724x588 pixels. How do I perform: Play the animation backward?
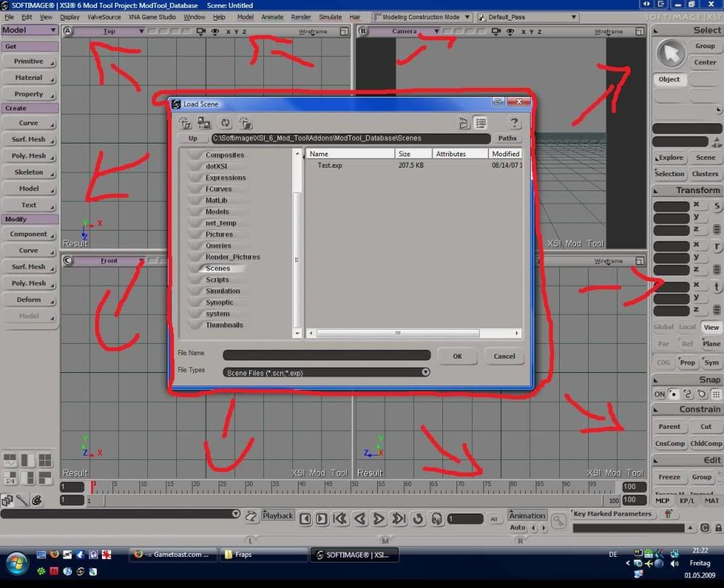point(360,519)
